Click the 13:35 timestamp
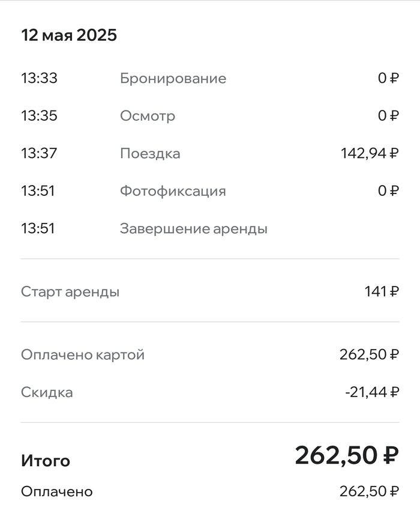This screenshot has width=420, height=519. click(x=39, y=116)
